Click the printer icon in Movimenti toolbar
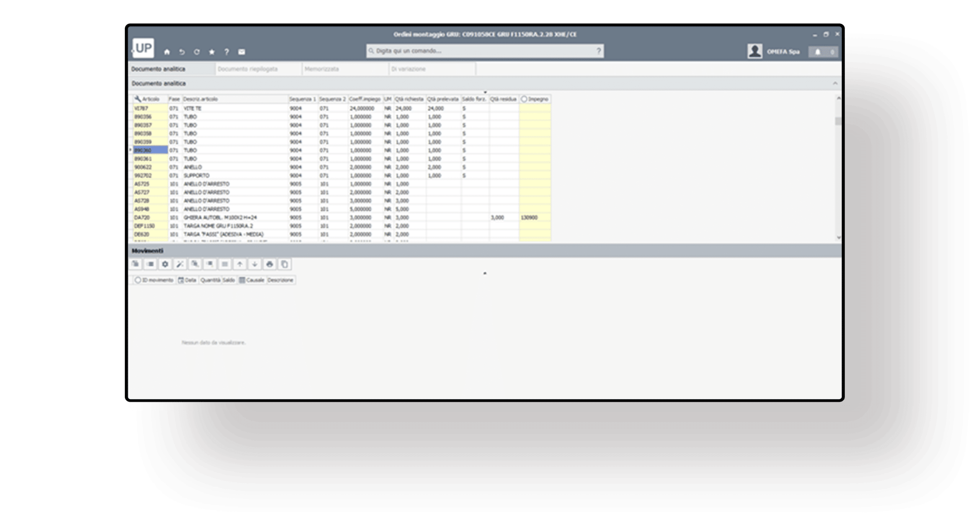 (x=269, y=264)
